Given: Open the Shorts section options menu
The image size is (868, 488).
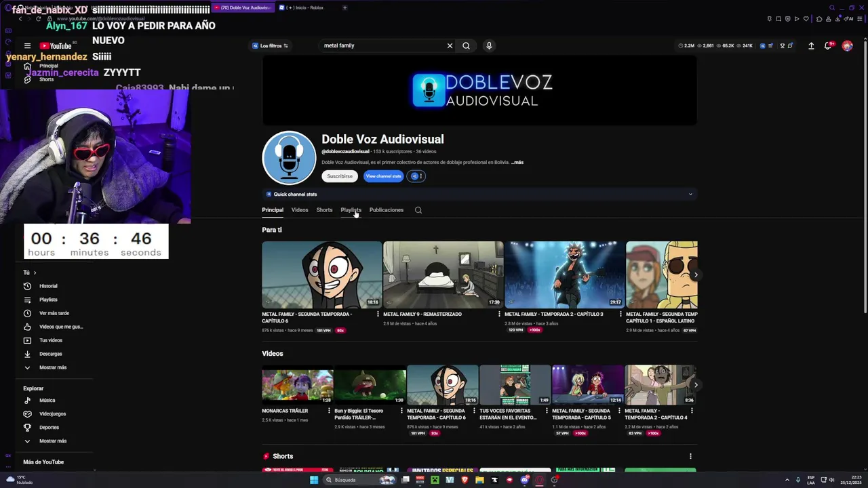Looking at the screenshot, I should point(690,456).
